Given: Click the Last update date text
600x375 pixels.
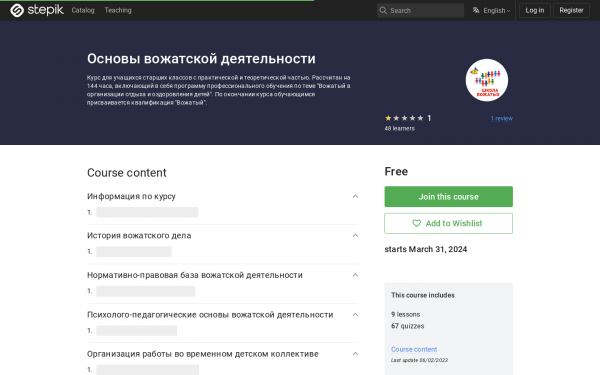Looking at the screenshot, I should point(419,360).
